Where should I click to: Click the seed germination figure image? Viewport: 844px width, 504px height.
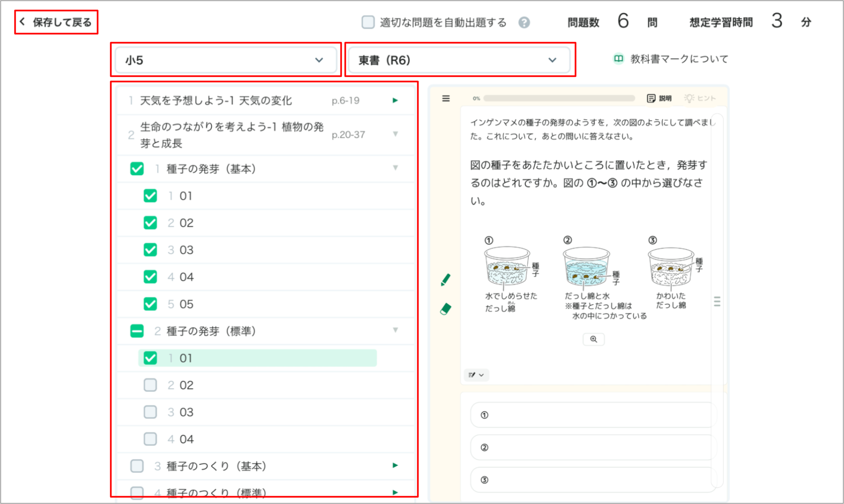593,279
